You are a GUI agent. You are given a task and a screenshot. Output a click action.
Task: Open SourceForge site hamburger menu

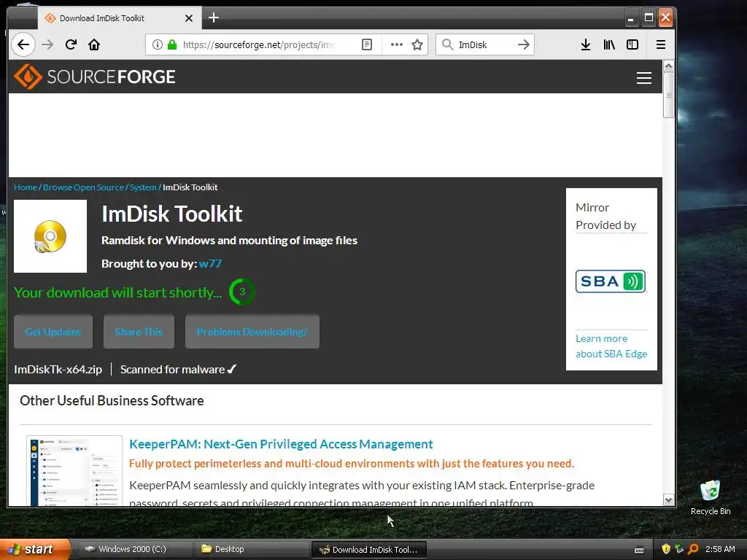(x=644, y=77)
